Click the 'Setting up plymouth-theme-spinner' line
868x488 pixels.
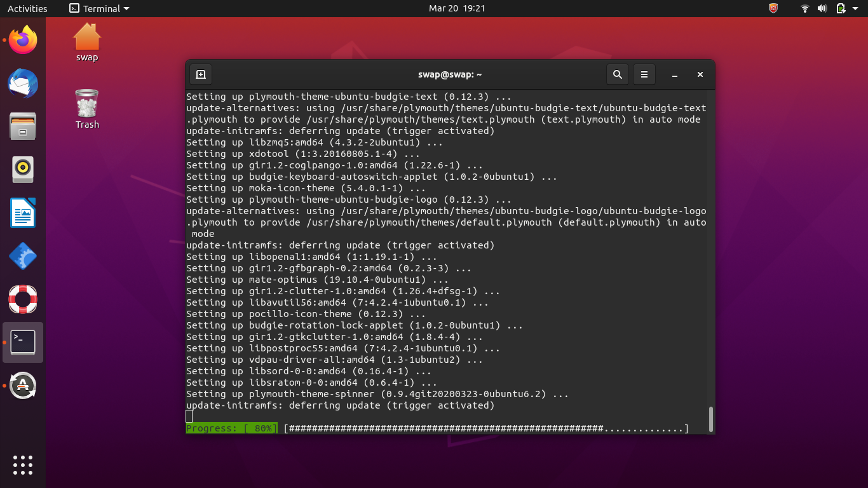point(377,394)
